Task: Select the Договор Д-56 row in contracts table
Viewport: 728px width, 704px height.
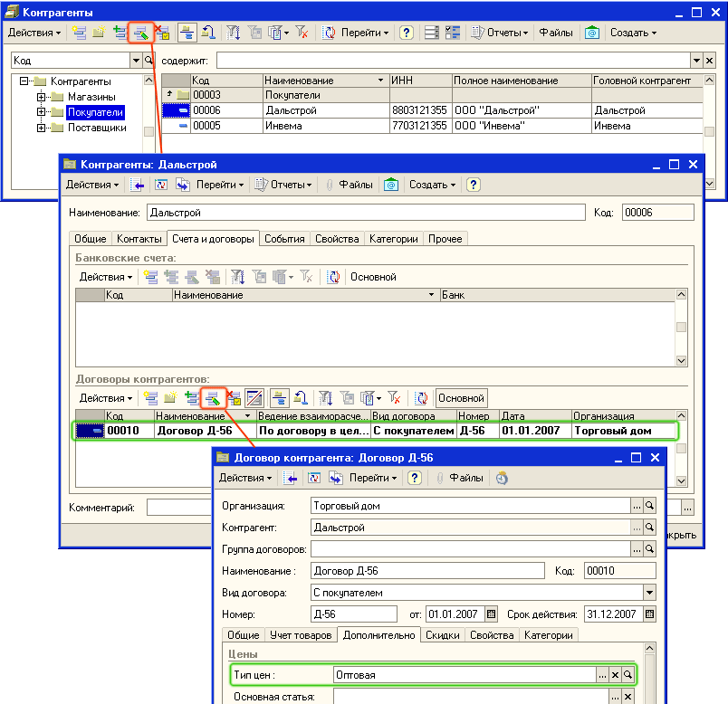Action: [375, 431]
